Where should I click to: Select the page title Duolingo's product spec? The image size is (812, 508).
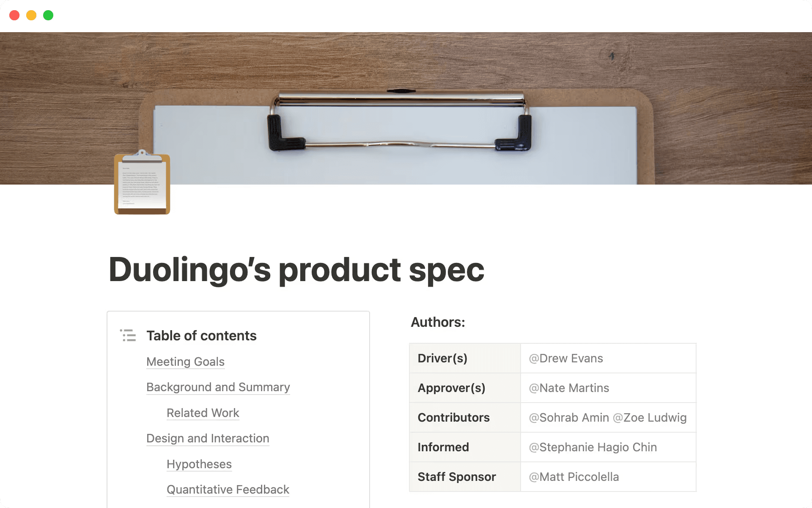coord(296,270)
